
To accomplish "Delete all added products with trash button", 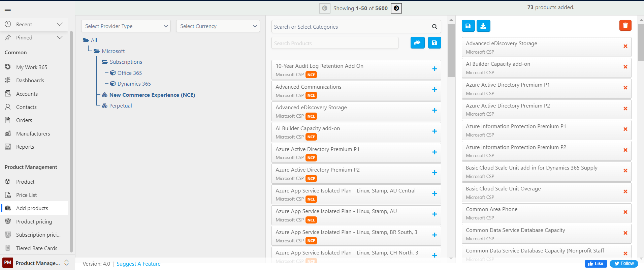I will pos(625,25).
